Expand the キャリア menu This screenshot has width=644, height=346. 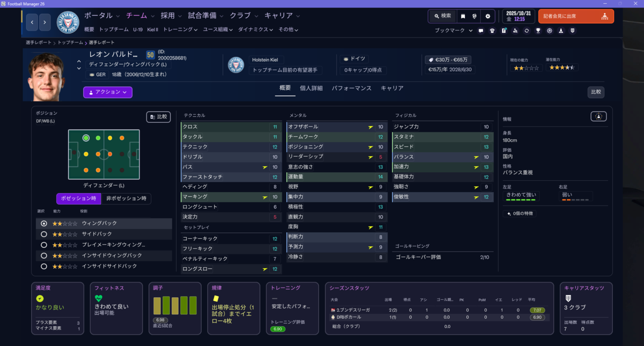pos(282,16)
